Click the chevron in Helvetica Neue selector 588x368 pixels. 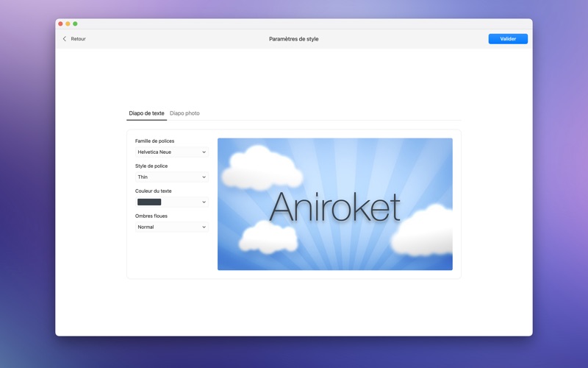click(x=204, y=152)
